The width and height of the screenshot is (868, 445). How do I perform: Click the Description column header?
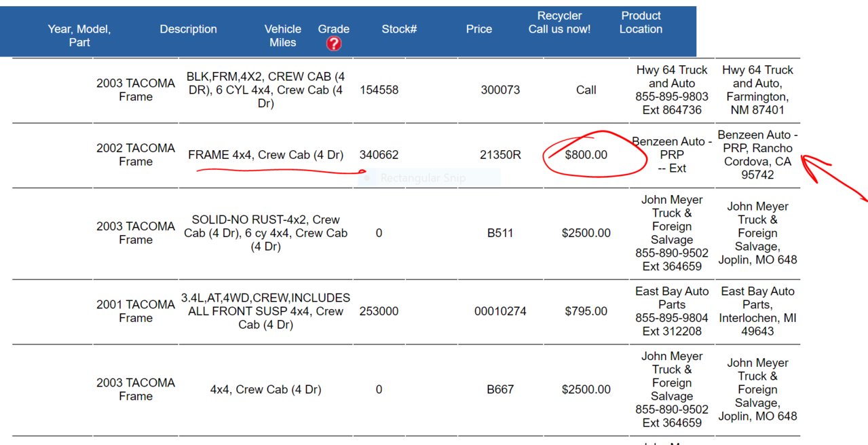[x=189, y=29]
